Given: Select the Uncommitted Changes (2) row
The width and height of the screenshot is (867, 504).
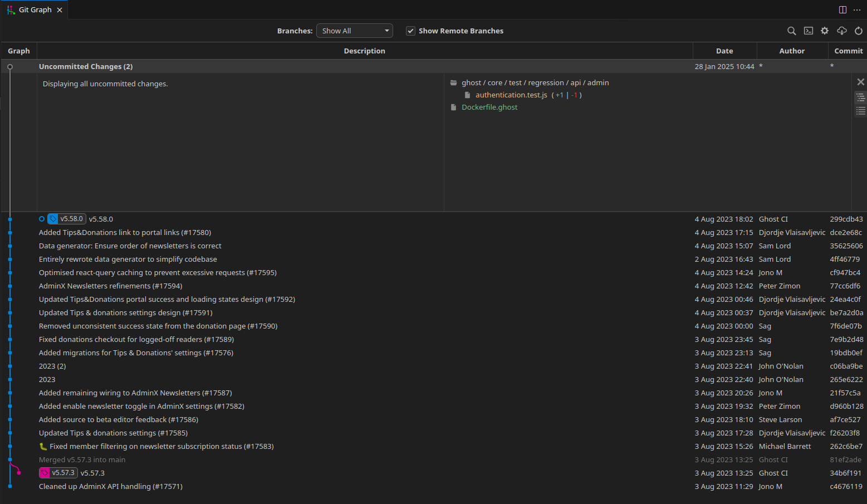Looking at the screenshot, I should pos(433,66).
